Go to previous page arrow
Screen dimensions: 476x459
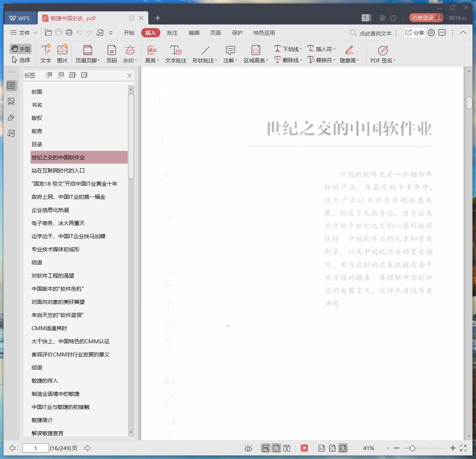[x=12, y=448]
